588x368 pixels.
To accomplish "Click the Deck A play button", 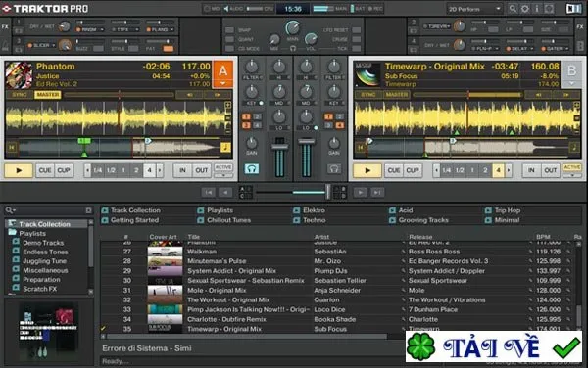I will 19,170.
